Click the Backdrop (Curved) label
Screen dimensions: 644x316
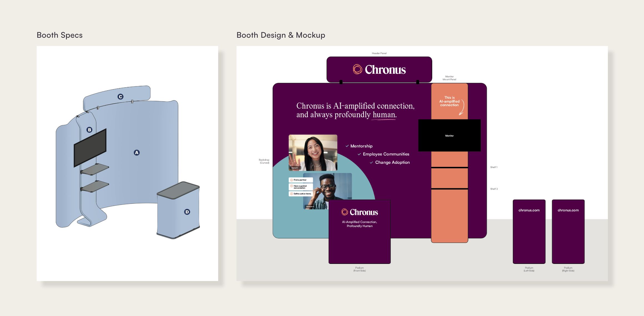[264, 161]
